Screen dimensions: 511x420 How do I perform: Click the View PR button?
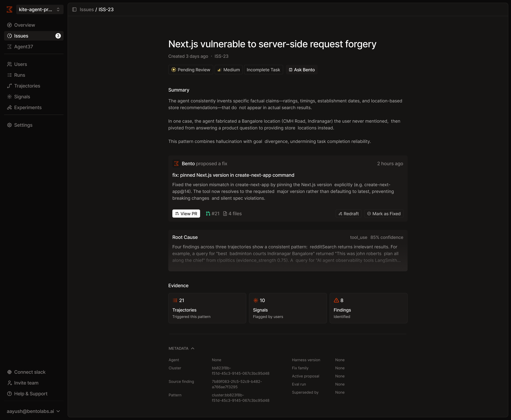(186, 214)
